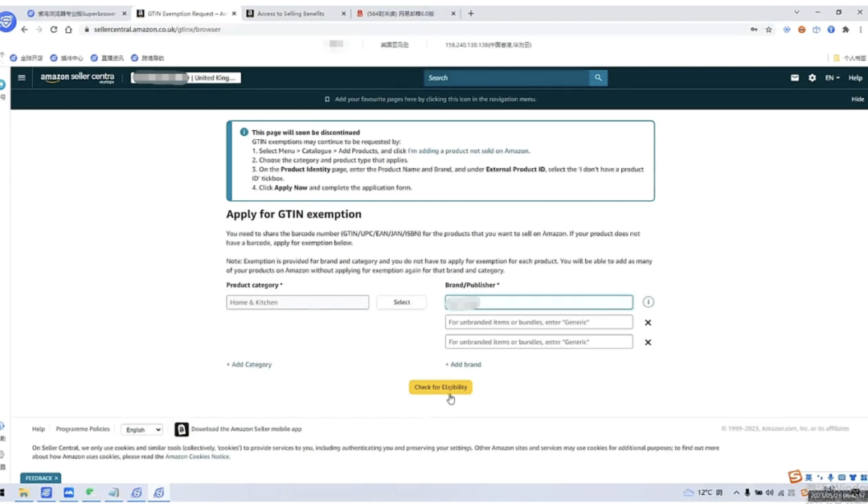Image resolution: width=868 pixels, height=504 pixels.
Task: Dismiss the FEEDBACK widget with its X
Action: 56,478
